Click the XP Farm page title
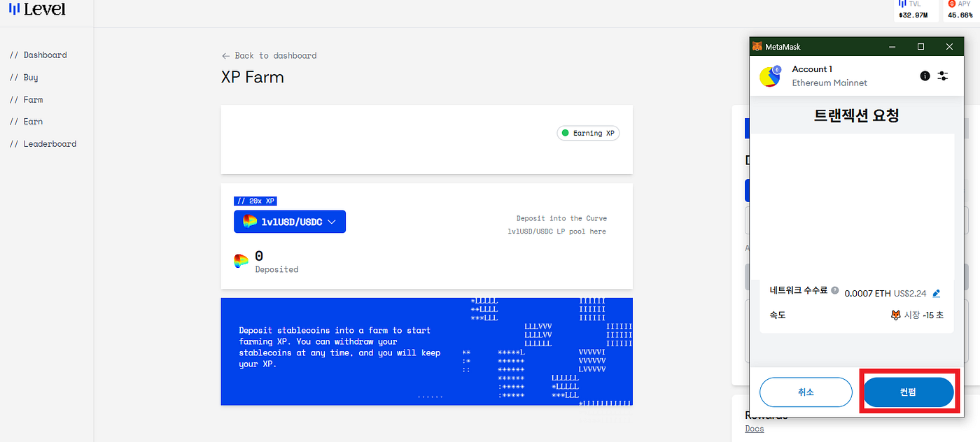The height and width of the screenshot is (442, 980). coord(253,77)
